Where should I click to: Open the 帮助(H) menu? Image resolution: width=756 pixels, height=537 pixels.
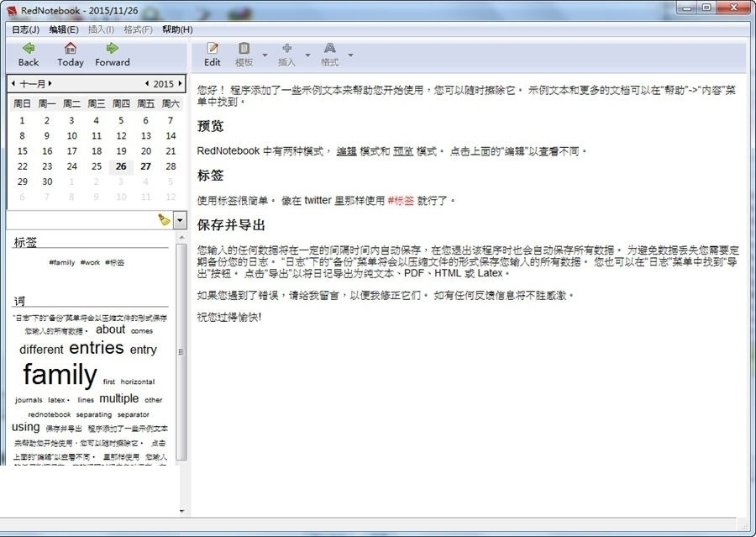pos(177,30)
